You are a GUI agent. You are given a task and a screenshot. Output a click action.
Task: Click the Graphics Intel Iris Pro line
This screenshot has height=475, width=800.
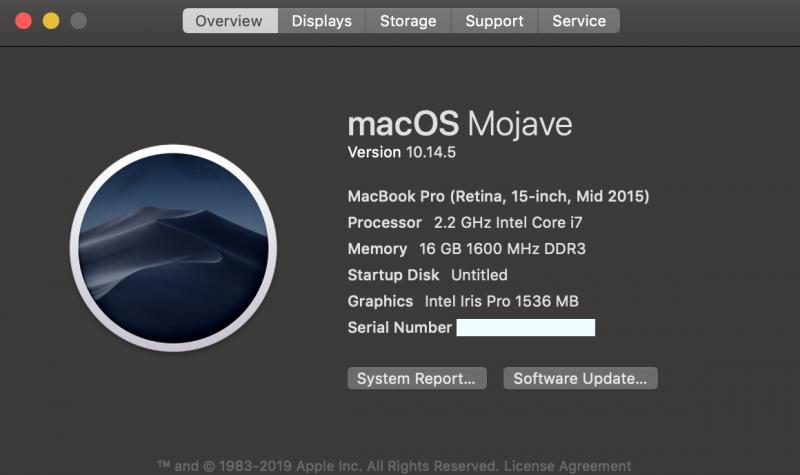pyautogui.click(x=463, y=301)
